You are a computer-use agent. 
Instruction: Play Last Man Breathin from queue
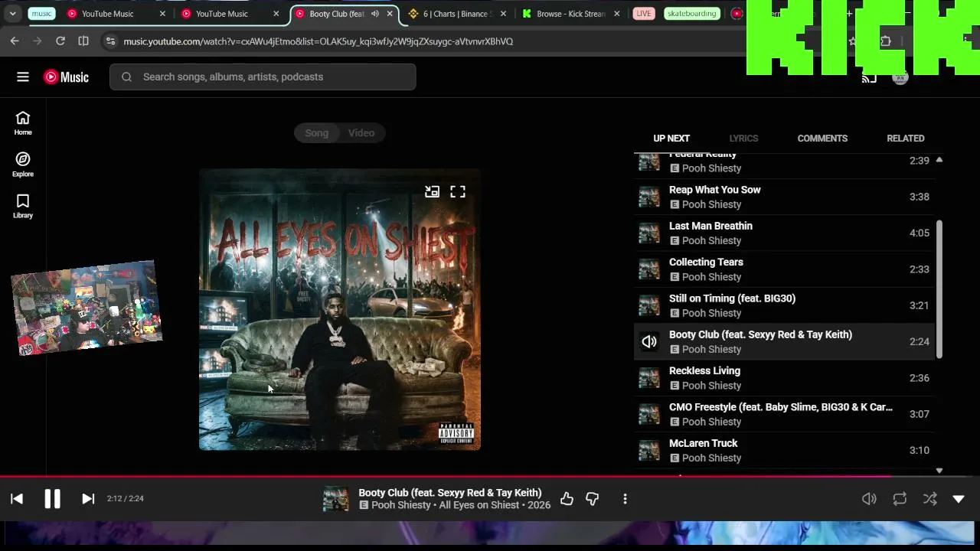[x=784, y=233]
